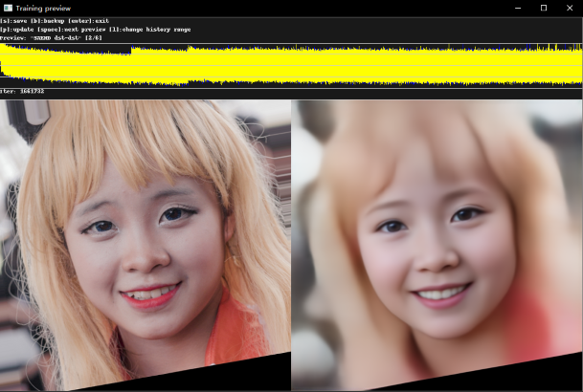The width and height of the screenshot is (583, 392).
Task: Click the "Training preview" title text
Action: (x=43, y=9)
